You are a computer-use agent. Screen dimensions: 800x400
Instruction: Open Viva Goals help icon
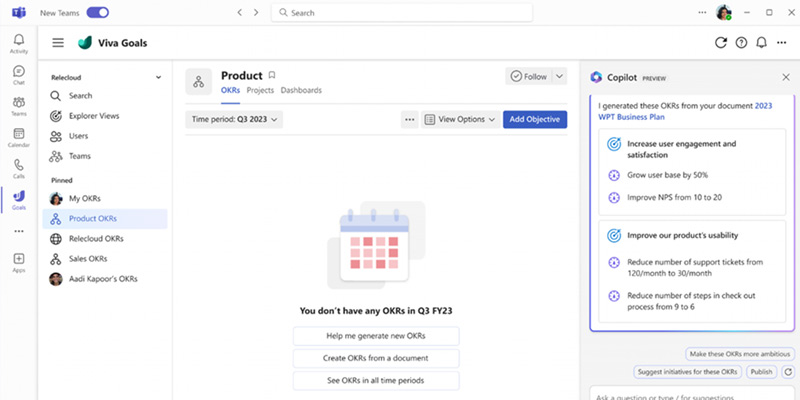pos(741,43)
